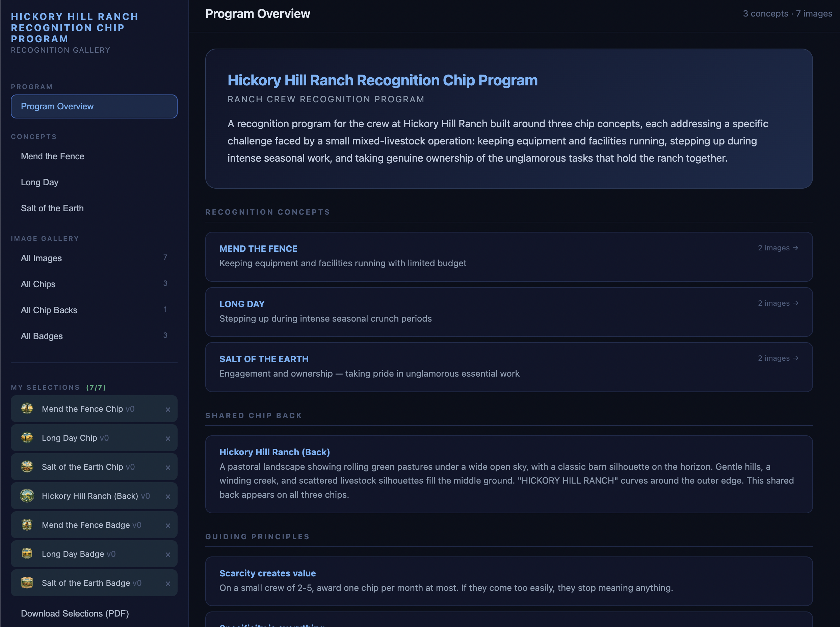Open the Hickory Hill Ranch (Back) thumbnail icon
The image size is (840, 627).
(x=27, y=496)
